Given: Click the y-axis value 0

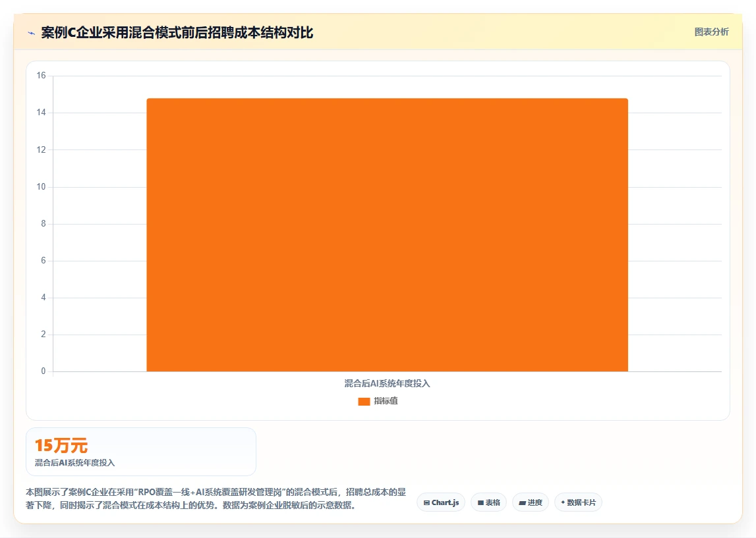Looking at the screenshot, I should click(44, 371).
